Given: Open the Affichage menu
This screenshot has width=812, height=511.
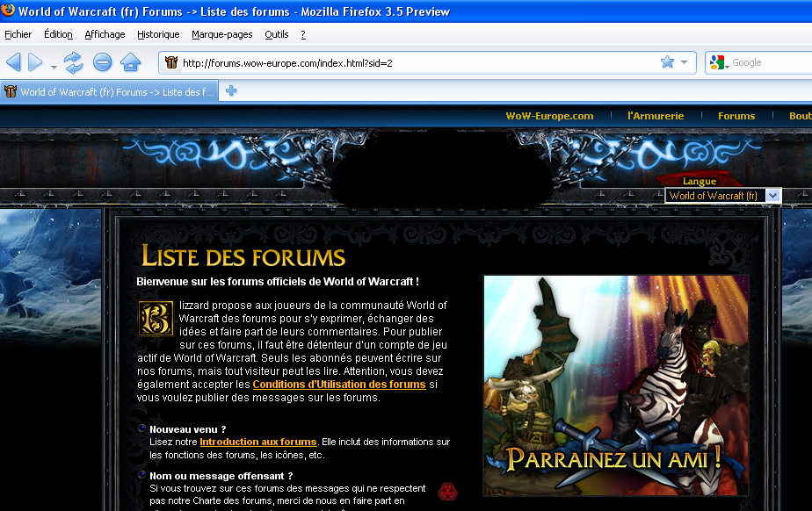Looking at the screenshot, I should tap(105, 34).
